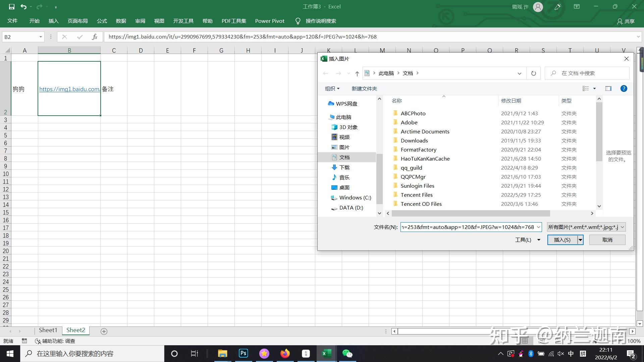Image resolution: width=644 pixels, height=362 pixels.
Task: Open the Insert button's split dropdown arrow
Action: (x=580, y=240)
